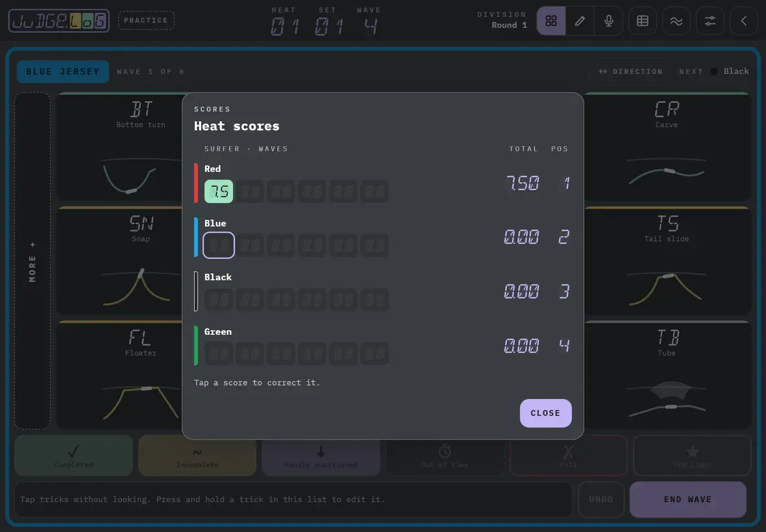Click the SET 01 counter
The image size is (766, 532).
point(328,21)
